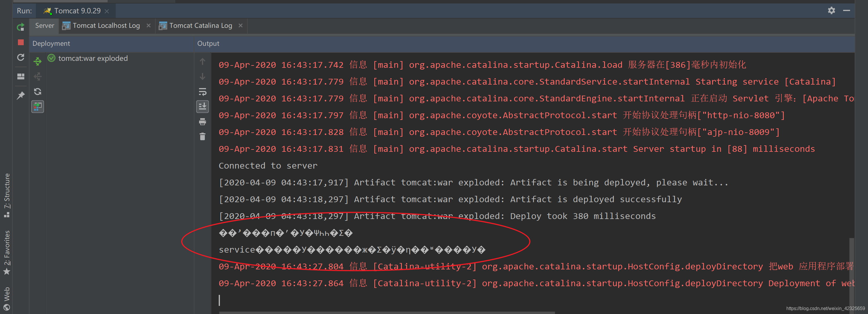Toggle soft-wrap in the console output

pyautogui.click(x=203, y=92)
